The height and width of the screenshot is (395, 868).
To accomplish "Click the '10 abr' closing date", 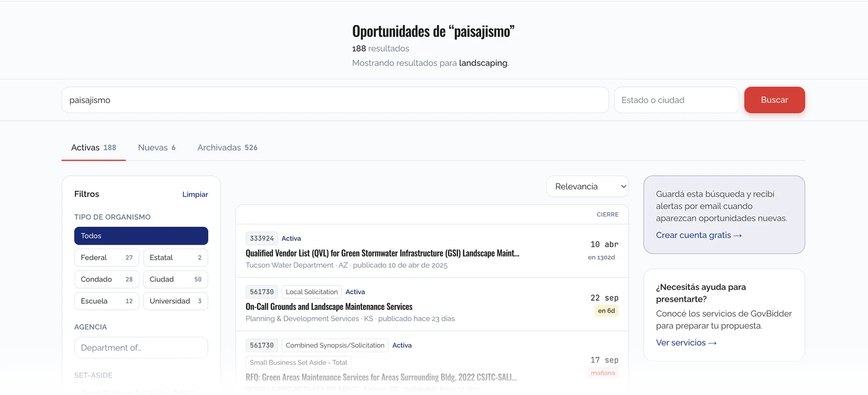I will (x=604, y=245).
